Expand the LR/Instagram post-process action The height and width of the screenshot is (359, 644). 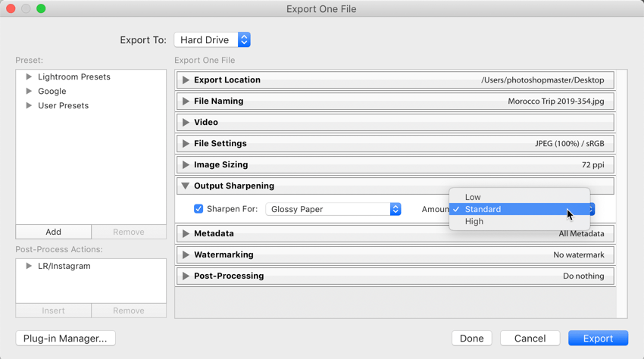[29, 266]
